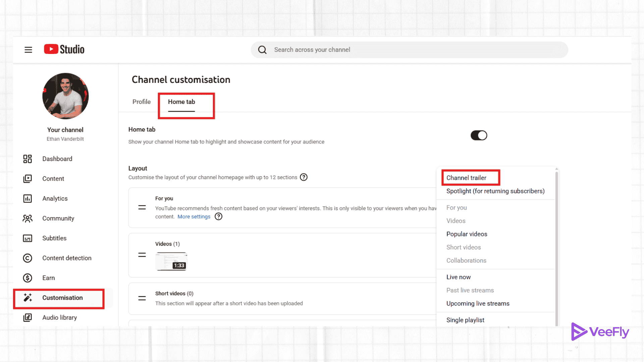Image resolution: width=644 pixels, height=362 pixels.
Task: Open the Dashboard section from sidebar
Action: point(57,159)
